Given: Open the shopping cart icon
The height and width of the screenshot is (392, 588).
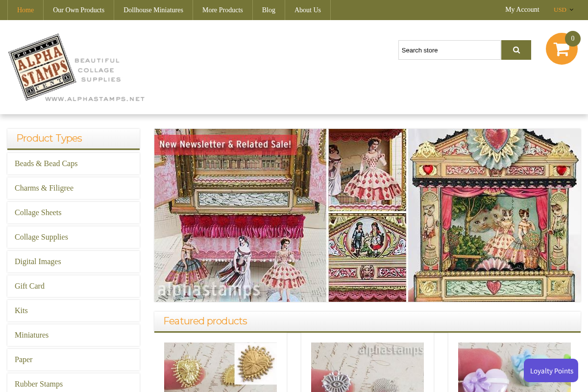Looking at the screenshot, I should point(562,49).
